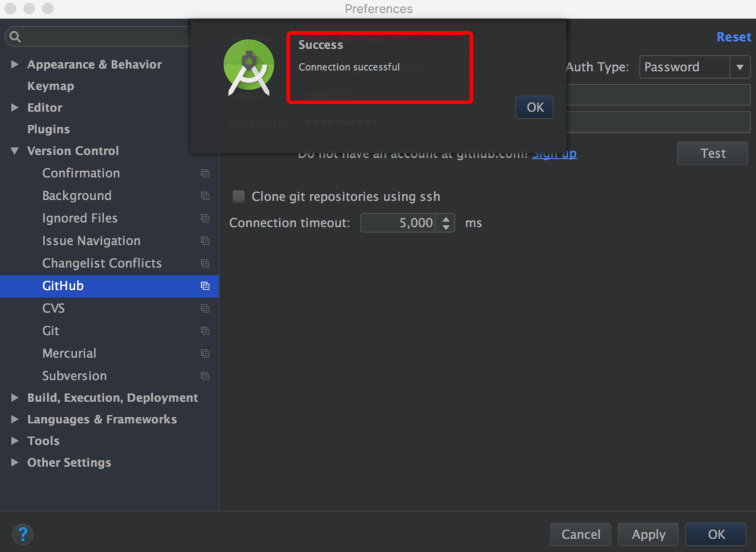
Task: Expand Appearance & Behavior section
Action: coord(15,65)
